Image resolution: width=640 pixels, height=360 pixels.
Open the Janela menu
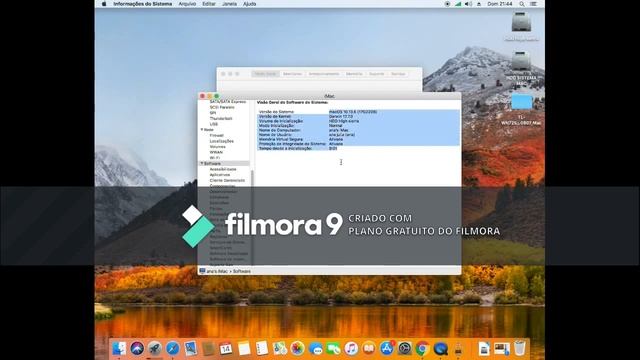coord(229,4)
